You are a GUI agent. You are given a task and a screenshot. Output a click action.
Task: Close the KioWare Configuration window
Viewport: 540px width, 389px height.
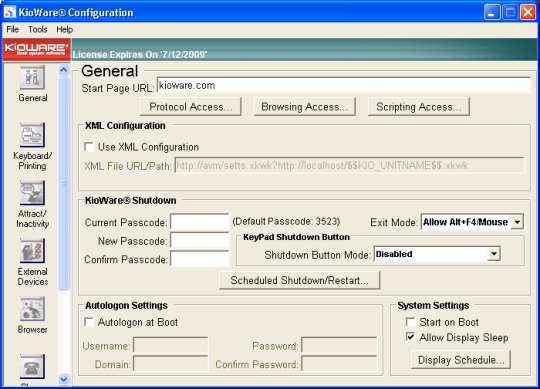coord(528,12)
